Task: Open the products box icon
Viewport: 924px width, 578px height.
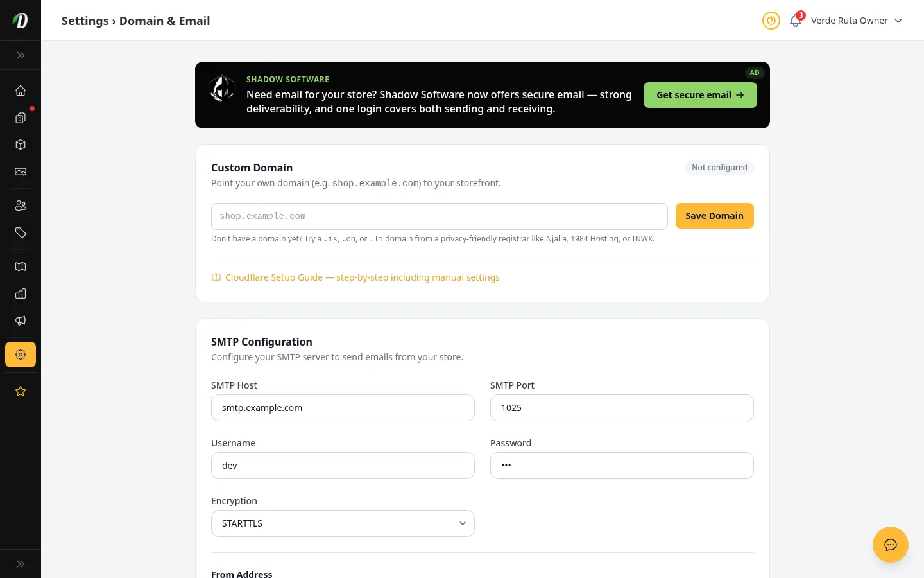Action: pyautogui.click(x=21, y=144)
